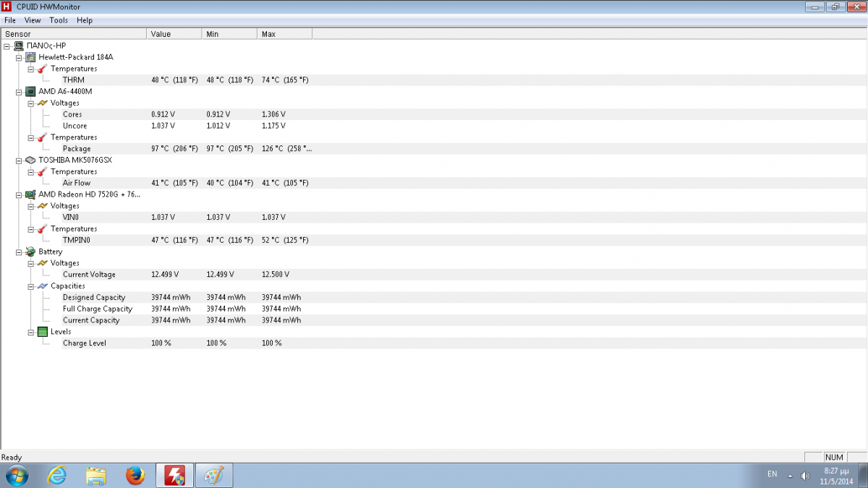Viewport: 868px width, 488px height.
Task: Open the File menu
Action: click(10, 20)
